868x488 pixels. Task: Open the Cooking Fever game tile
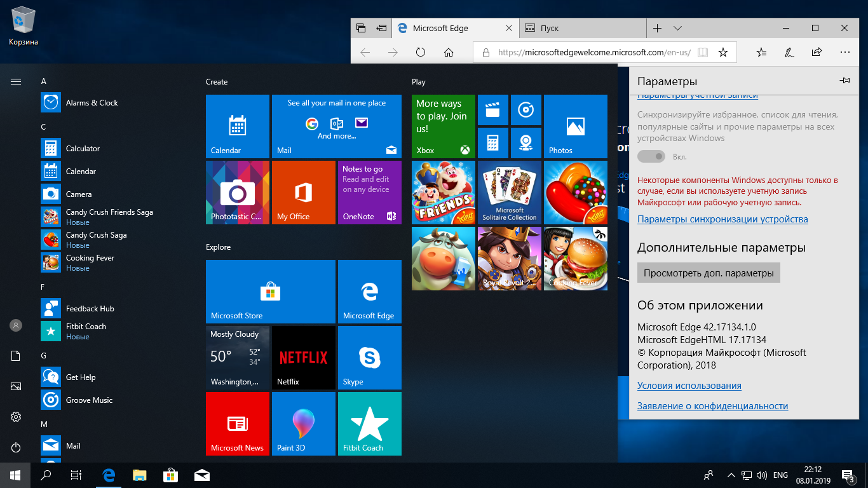click(x=576, y=259)
